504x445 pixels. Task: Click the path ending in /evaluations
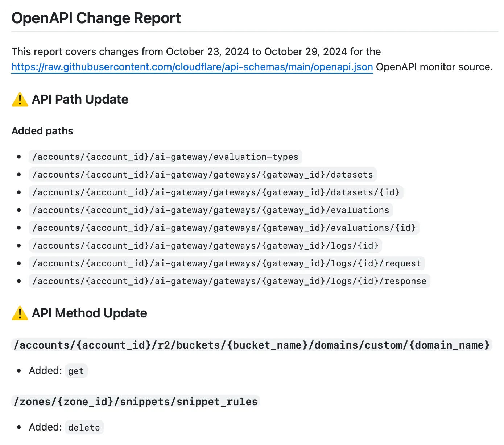click(211, 210)
